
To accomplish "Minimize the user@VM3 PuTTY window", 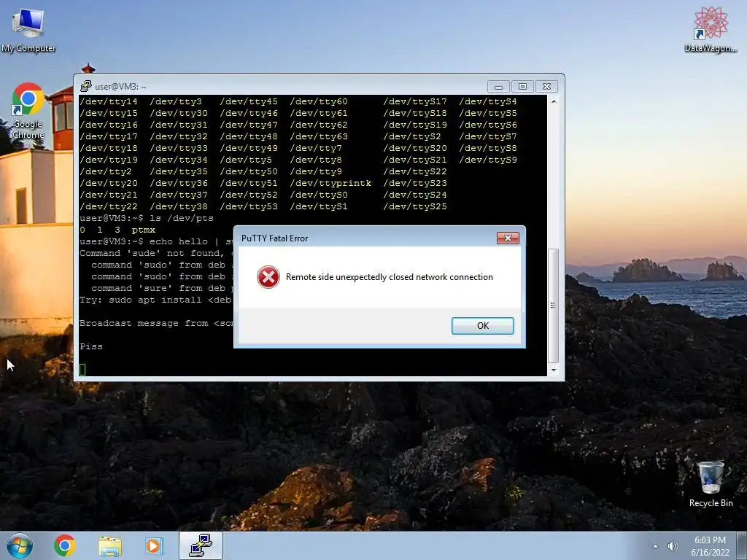I will coord(498,87).
